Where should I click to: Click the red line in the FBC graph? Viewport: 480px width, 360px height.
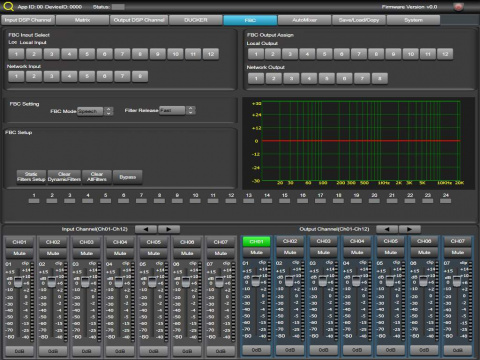(x=361, y=141)
